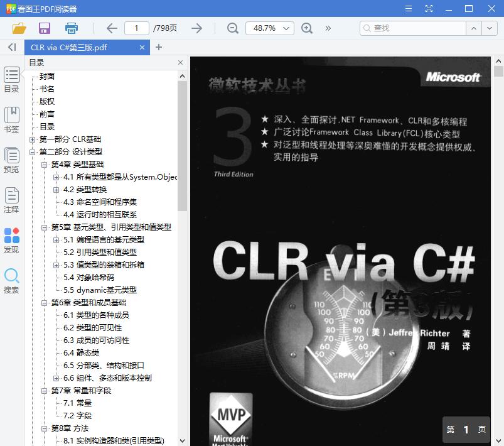
Task: Collapse 第6章 类型和成员基础 node
Action: pos(44,303)
